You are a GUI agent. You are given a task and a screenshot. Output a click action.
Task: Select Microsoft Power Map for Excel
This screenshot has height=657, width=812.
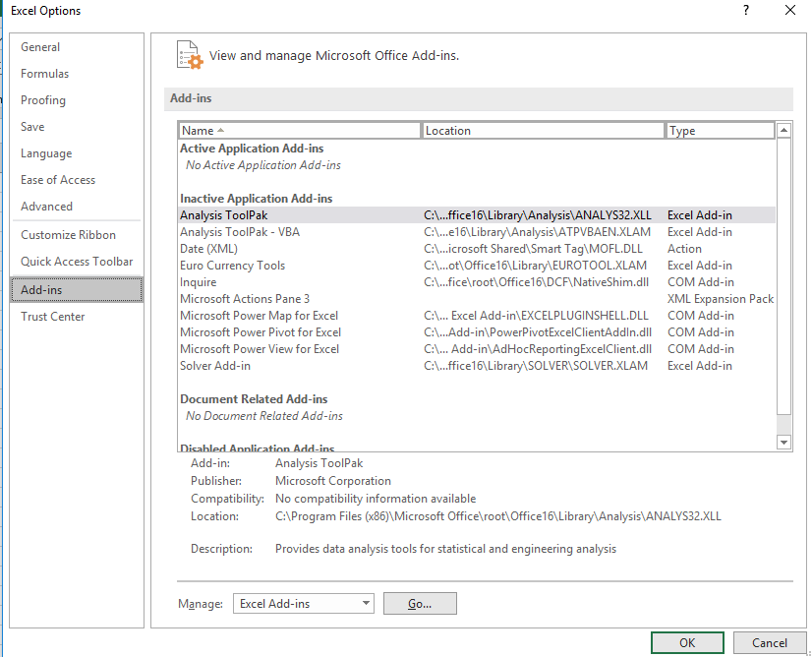click(x=477, y=316)
